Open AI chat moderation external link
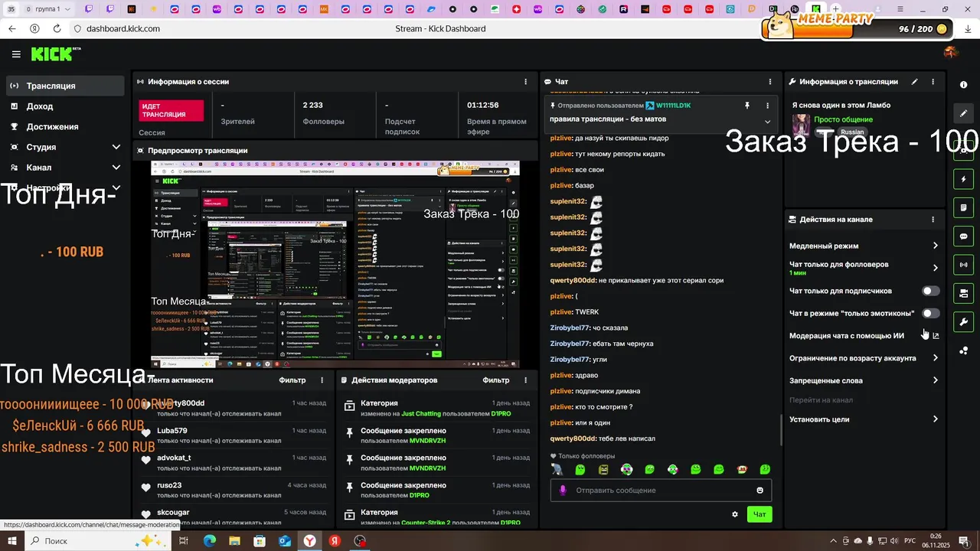 click(936, 336)
